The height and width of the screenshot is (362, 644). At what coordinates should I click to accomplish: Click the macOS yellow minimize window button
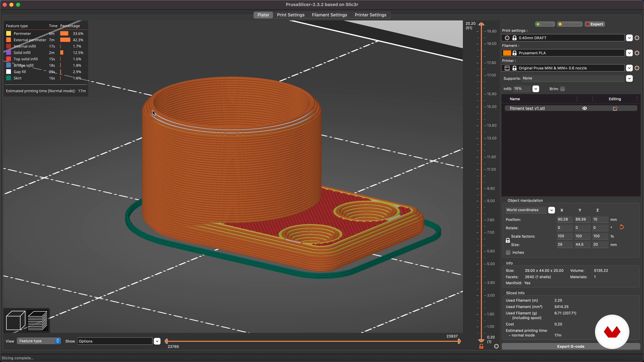(11, 5)
